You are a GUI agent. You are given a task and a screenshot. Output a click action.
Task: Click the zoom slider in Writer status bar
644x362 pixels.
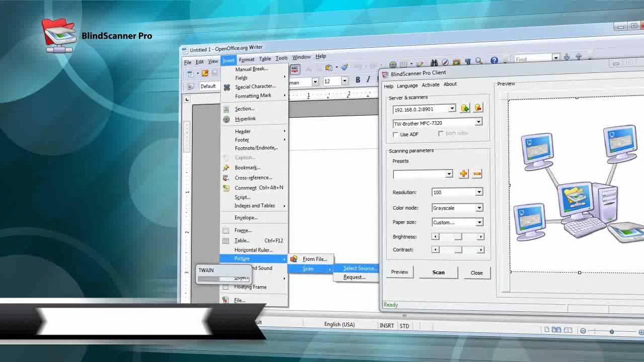click(x=612, y=331)
